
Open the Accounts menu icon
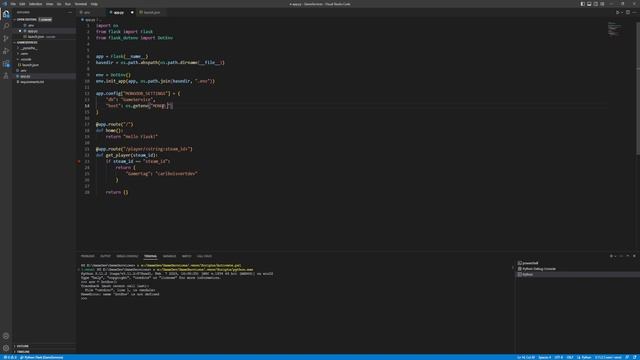click(6, 336)
